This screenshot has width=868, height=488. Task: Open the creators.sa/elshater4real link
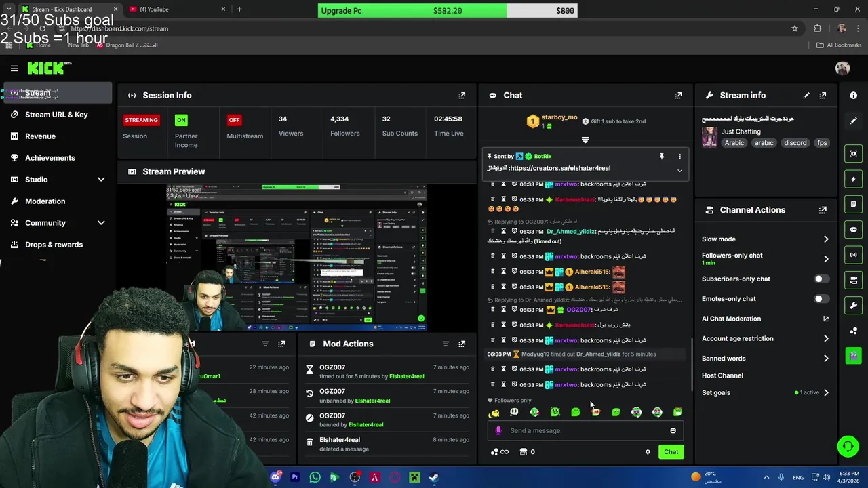(x=560, y=168)
